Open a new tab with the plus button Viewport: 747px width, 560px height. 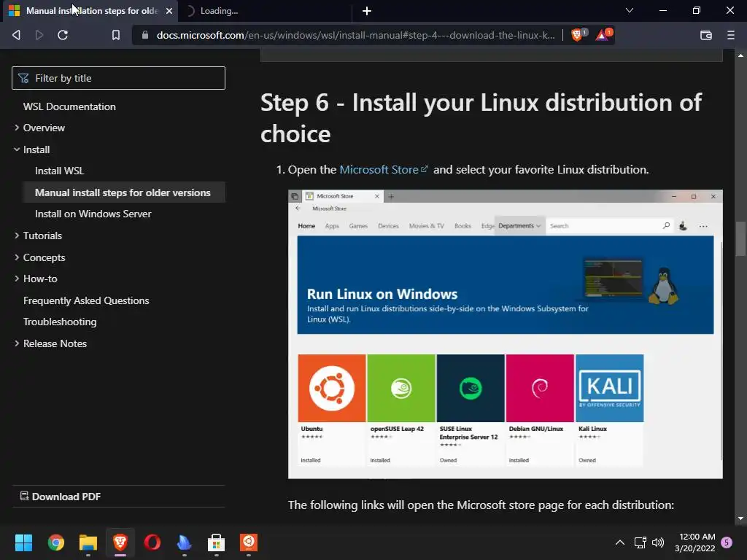[367, 10]
